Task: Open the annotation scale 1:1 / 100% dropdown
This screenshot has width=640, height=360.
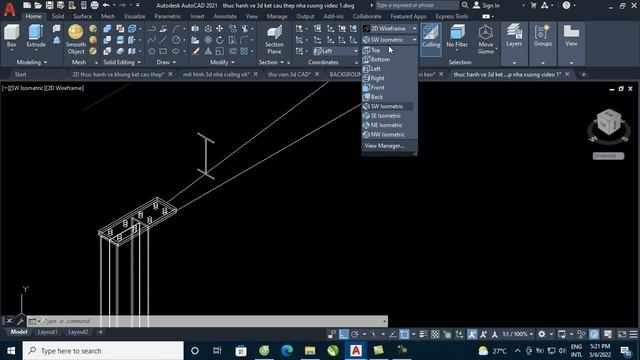Action: (518, 334)
